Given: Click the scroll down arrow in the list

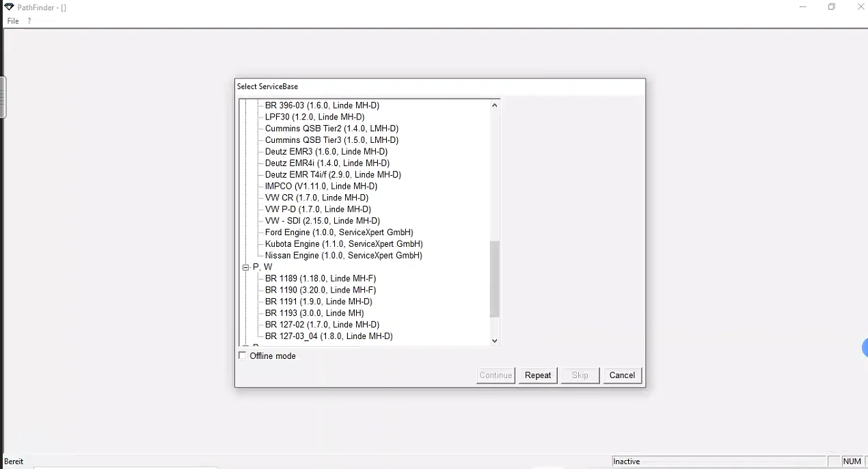Looking at the screenshot, I should (495, 340).
